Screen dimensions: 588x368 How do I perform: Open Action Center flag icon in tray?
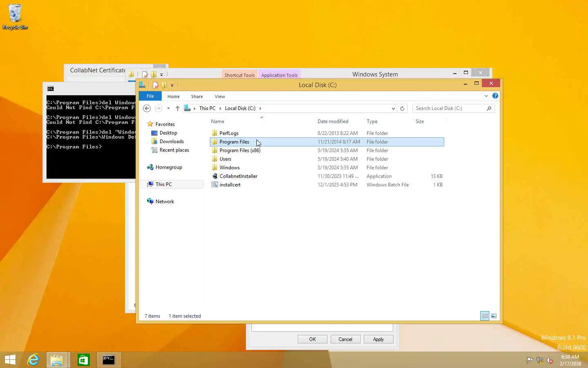[530, 360]
